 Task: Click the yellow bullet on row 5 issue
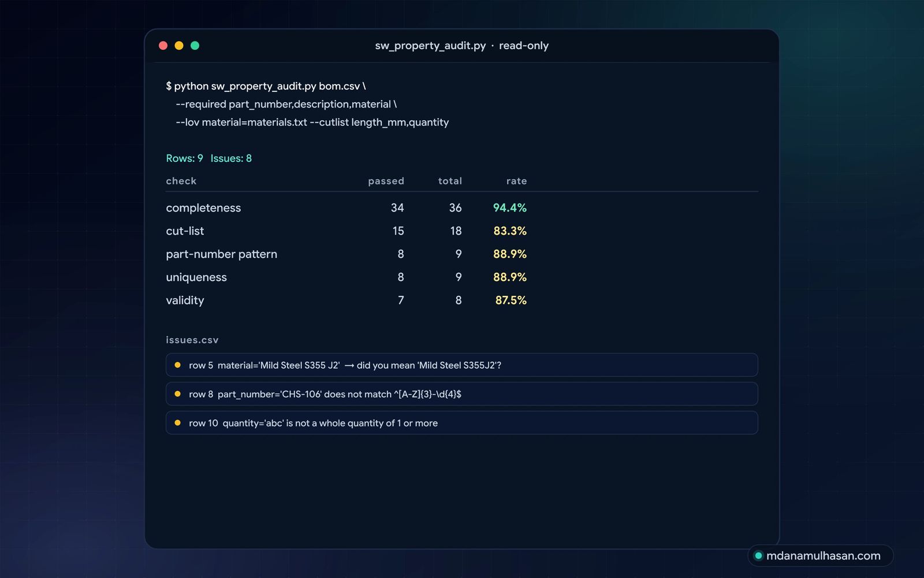tap(177, 365)
